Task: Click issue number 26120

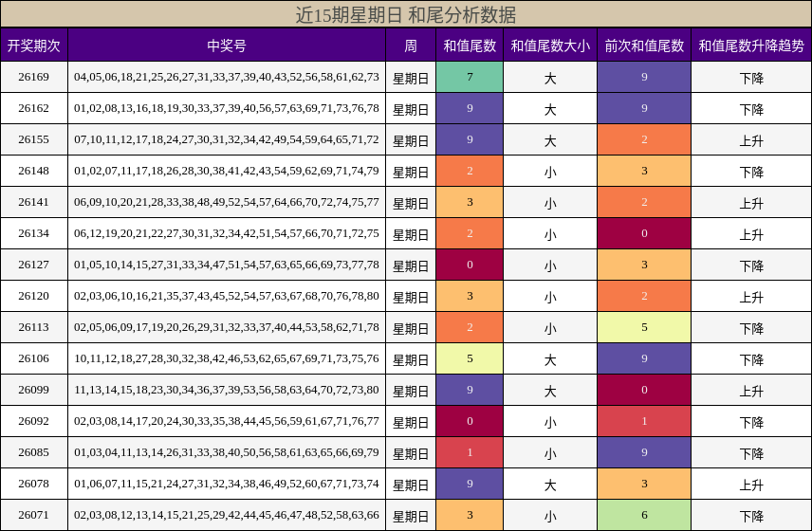Action: pyautogui.click(x=33, y=296)
